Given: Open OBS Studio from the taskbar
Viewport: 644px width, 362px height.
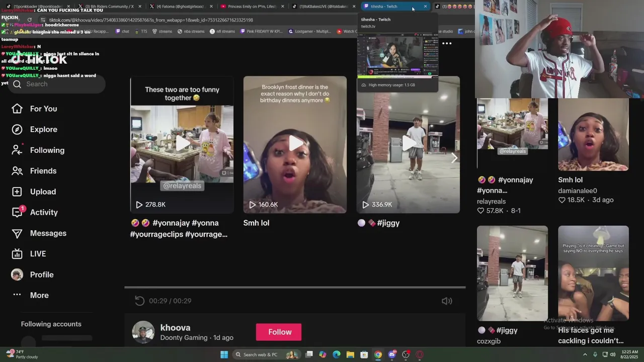Looking at the screenshot, I should click(x=406, y=354).
